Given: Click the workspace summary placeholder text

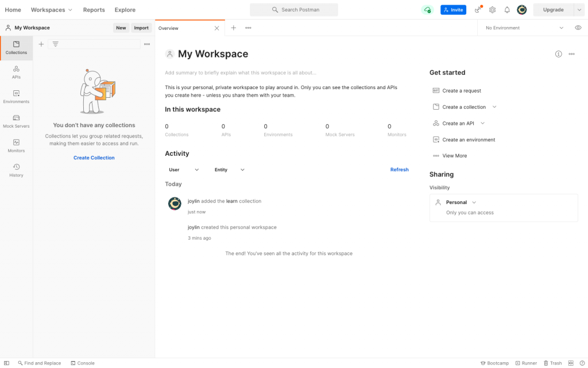Looking at the screenshot, I should pos(241,73).
